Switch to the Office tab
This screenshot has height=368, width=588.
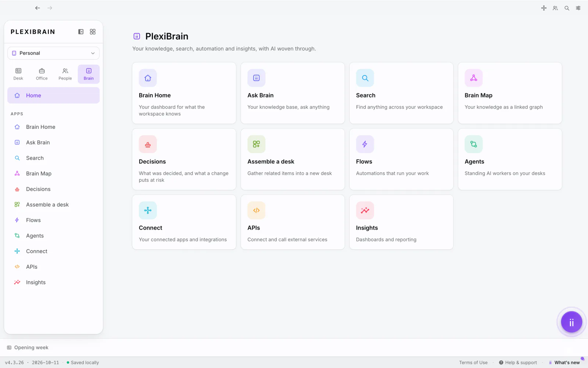42,74
